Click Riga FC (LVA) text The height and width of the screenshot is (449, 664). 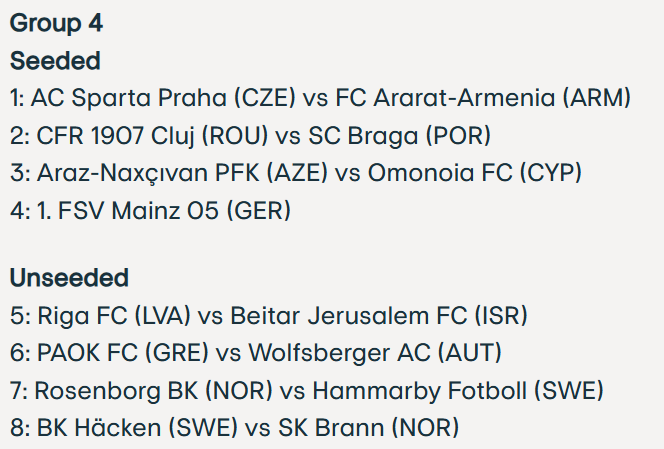(114, 316)
